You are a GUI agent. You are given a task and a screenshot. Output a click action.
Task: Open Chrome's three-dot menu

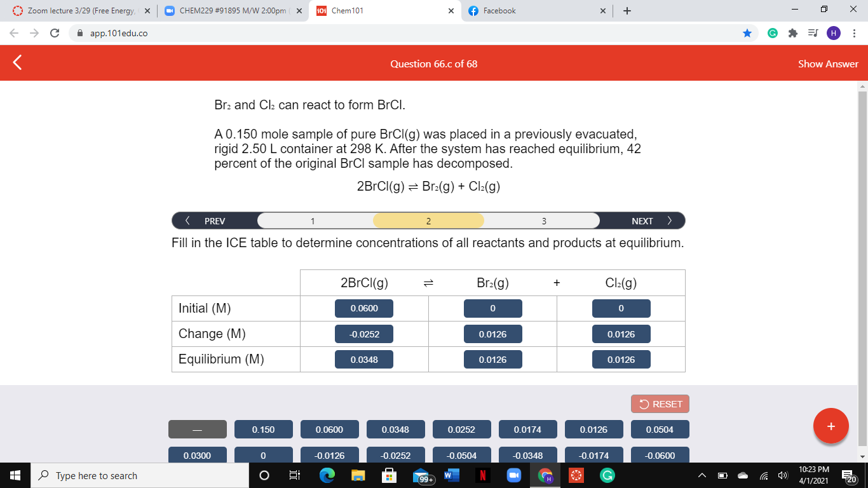855,33
